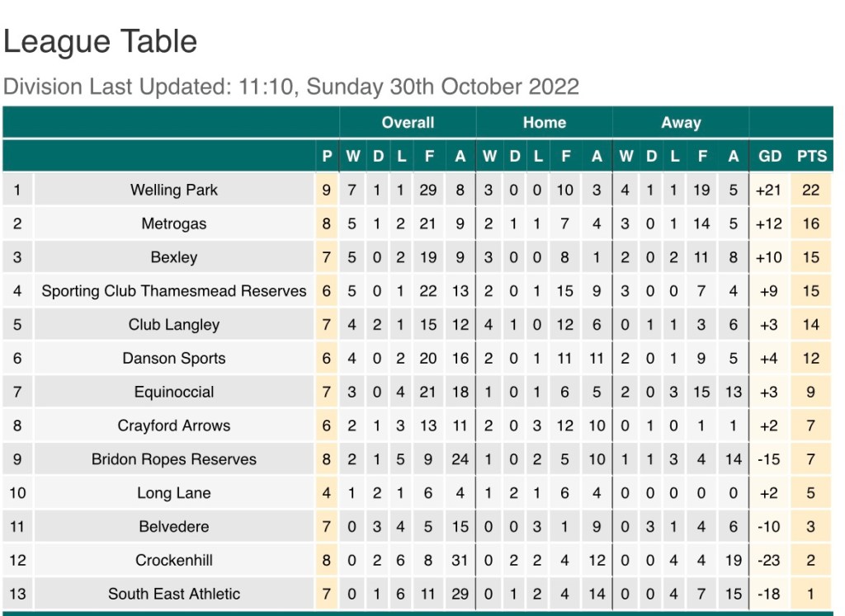The width and height of the screenshot is (845, 616).
Task: Select South East Athletic
Action: pos(174,594)
